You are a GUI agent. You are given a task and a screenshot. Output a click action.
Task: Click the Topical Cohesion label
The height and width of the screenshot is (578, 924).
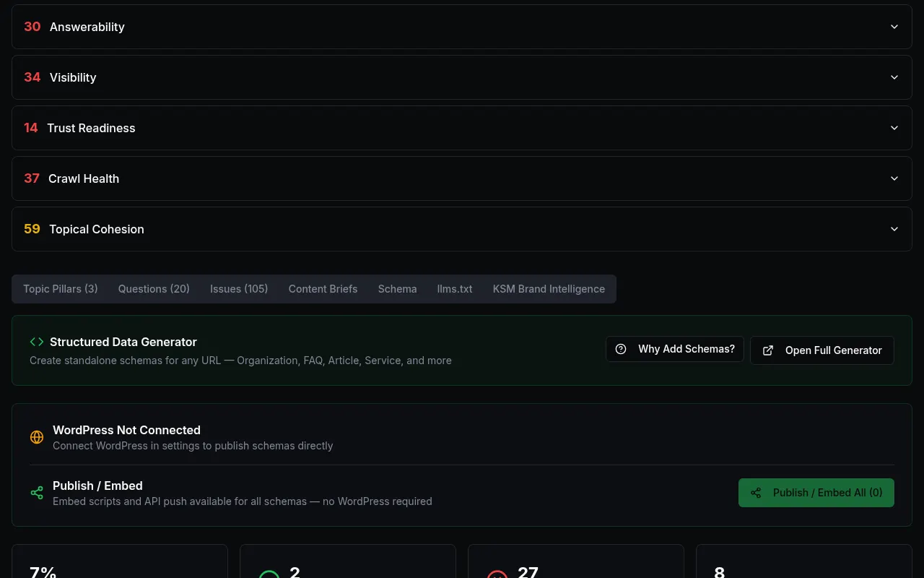(x=97, y=229)
